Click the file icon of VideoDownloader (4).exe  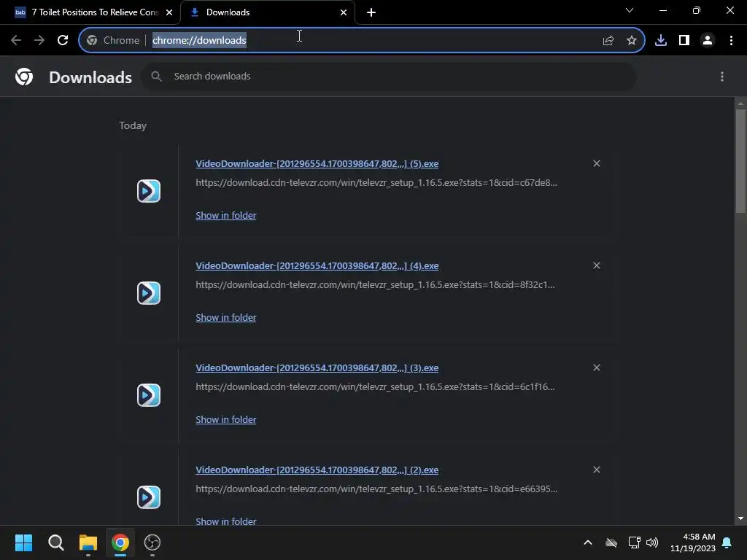point(149,293)
